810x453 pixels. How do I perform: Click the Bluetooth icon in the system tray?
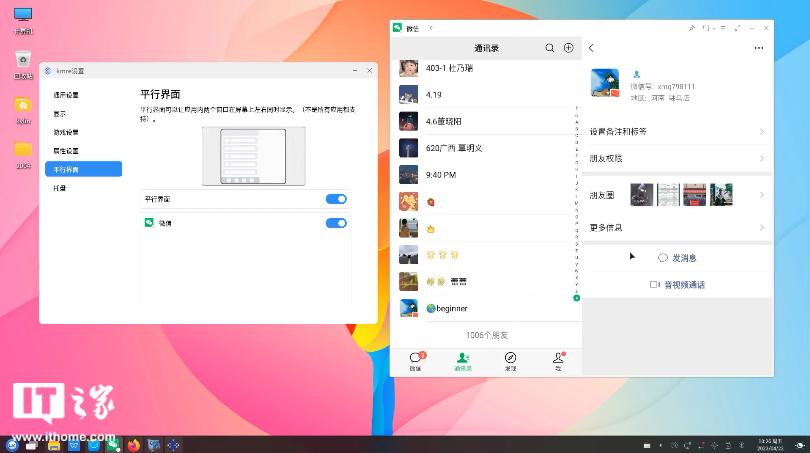(x=741, y=445)
